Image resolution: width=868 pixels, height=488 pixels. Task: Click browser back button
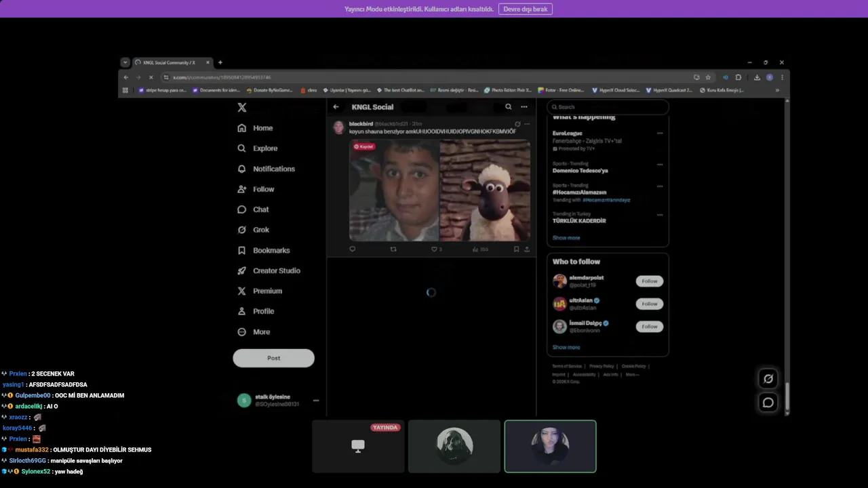pos(125,77)
